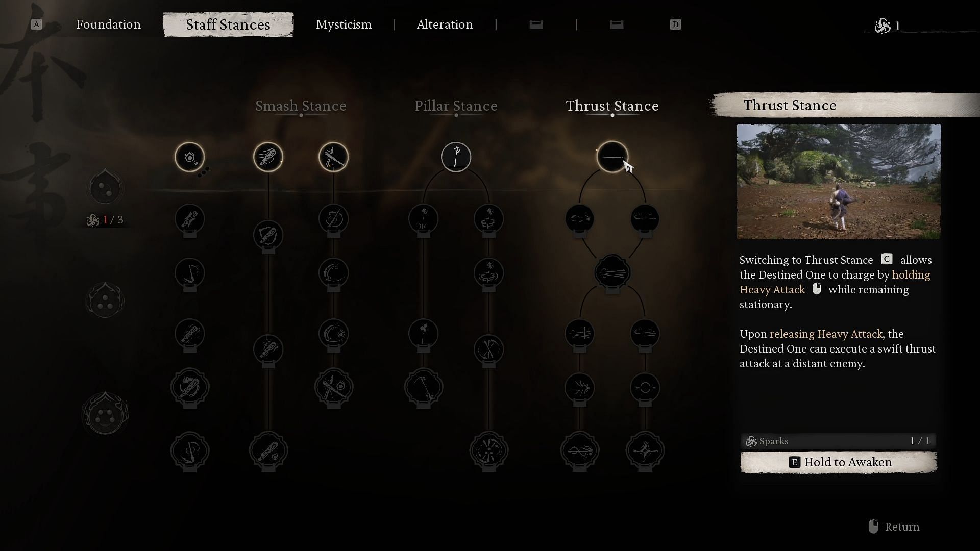Click Return to exit skill tree
980x551 pixels.
(902, 526)
